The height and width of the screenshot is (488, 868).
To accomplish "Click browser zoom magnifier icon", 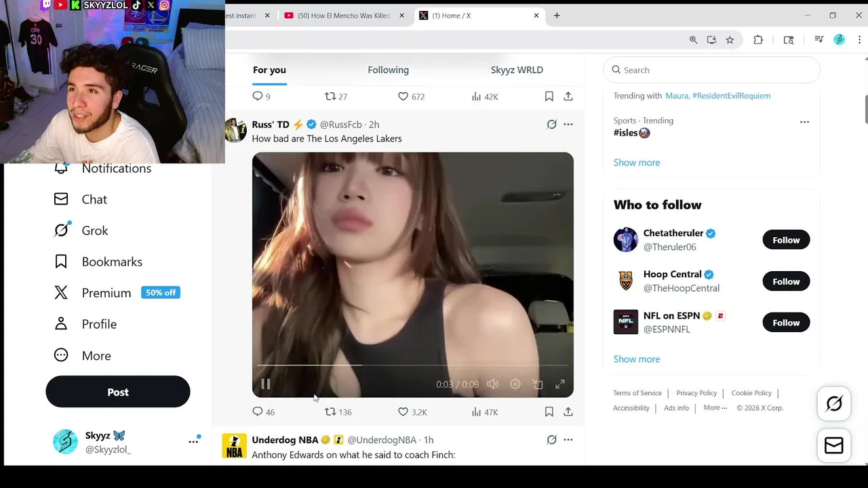I will tap(693, 40).
